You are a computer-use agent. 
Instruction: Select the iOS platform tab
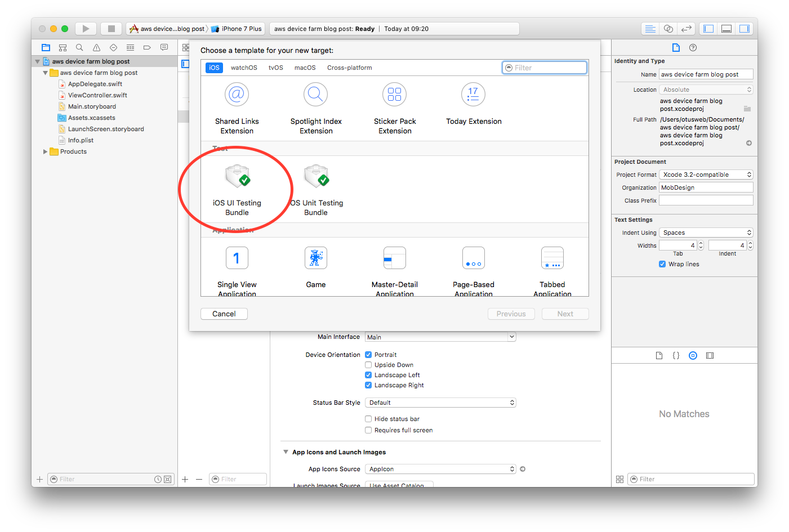pyautogui.click(x=215, y=68)
